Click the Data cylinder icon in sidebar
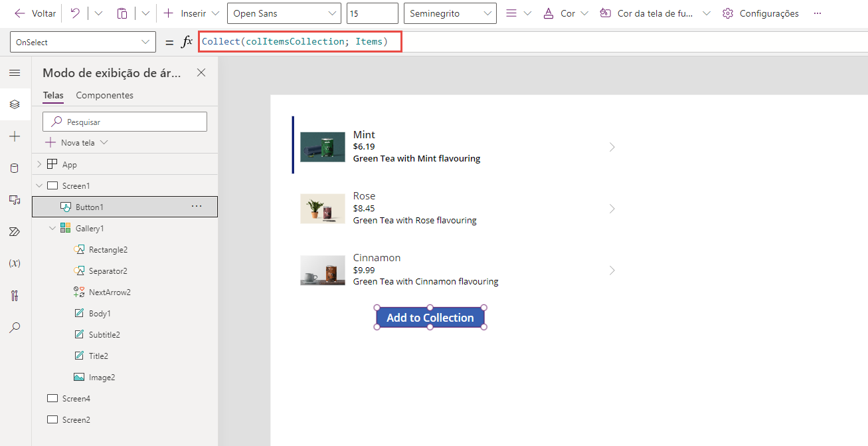The image size is (868, 446). pyautogui.click(x=15, y=168)
